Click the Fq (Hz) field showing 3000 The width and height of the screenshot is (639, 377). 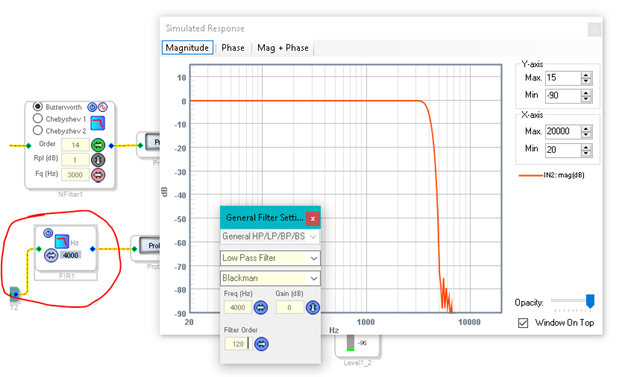[75, 175]
